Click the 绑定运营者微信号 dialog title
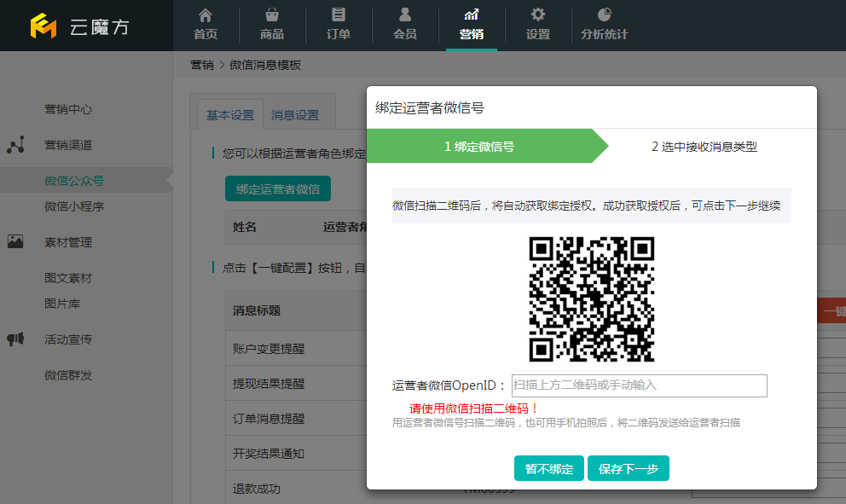 pos(430,108)
